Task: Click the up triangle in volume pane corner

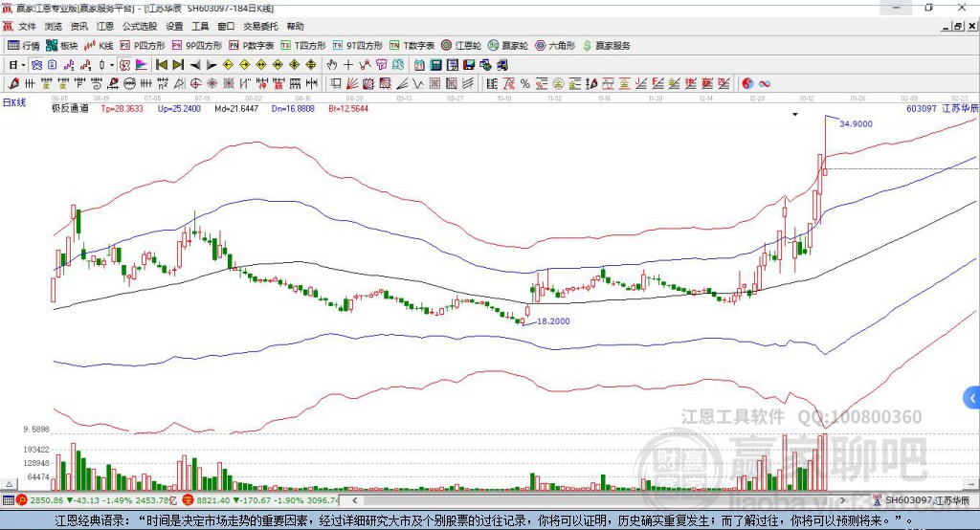Action: tap(9, 484)
